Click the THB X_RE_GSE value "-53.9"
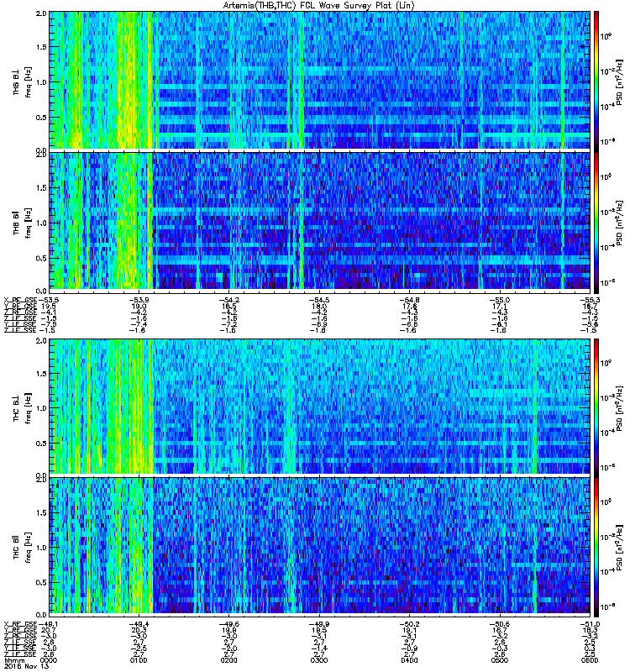This screenshot has height=672, width=630. [139, 300]
